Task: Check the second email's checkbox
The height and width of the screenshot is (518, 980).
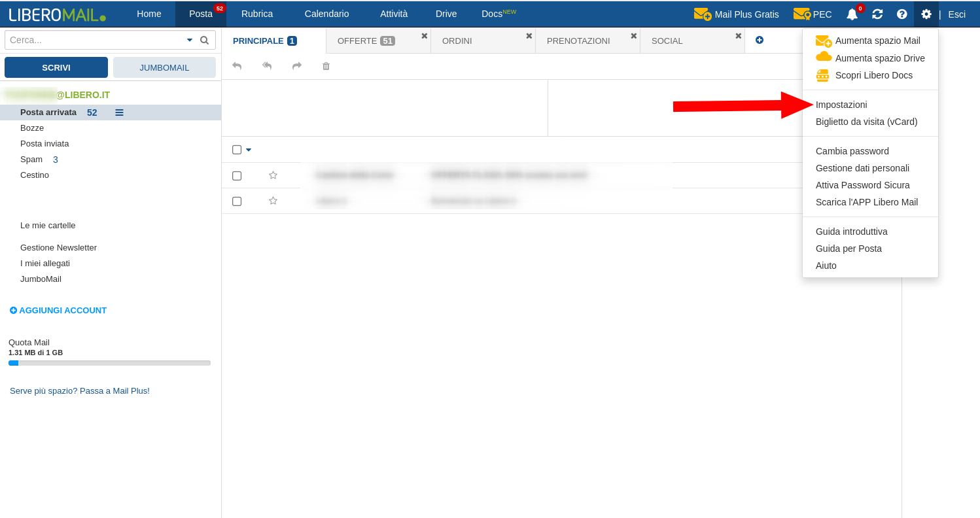Action: click(x=237, y=201)
